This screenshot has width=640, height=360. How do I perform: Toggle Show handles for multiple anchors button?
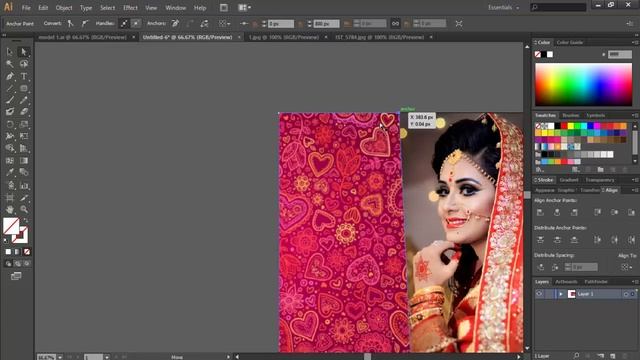[x=124, y=24]
